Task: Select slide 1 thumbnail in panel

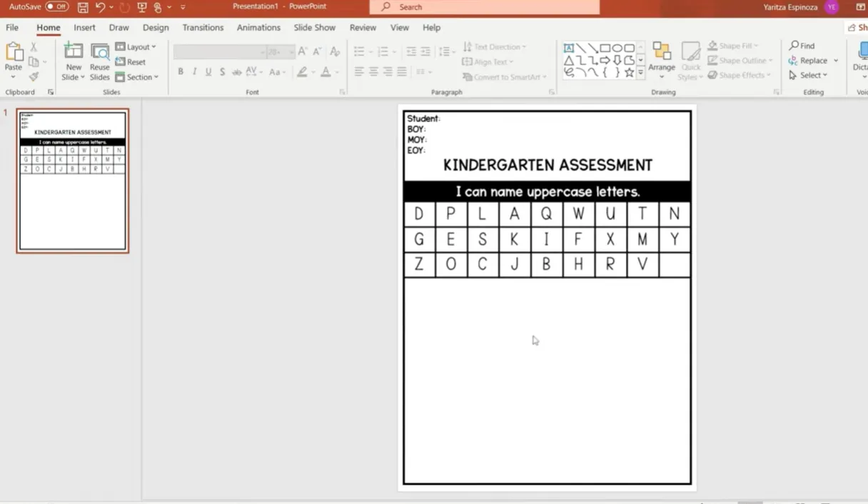Action: click(73, 181)
